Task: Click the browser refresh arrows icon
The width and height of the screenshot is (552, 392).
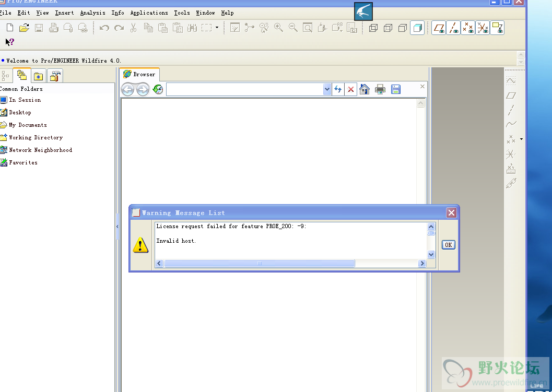Action: coord(338,89)
